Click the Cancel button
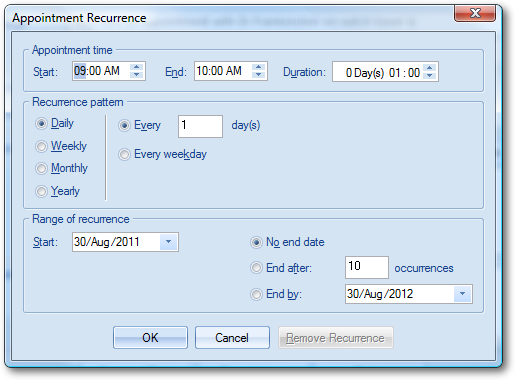 tap(232, 338)
